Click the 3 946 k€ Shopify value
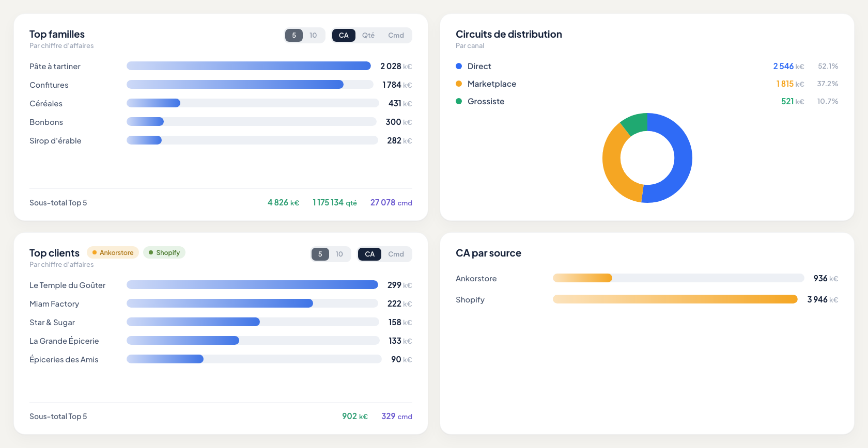This screenshot has height=448, width=868. pyautogui.click(x=823, y=299)
